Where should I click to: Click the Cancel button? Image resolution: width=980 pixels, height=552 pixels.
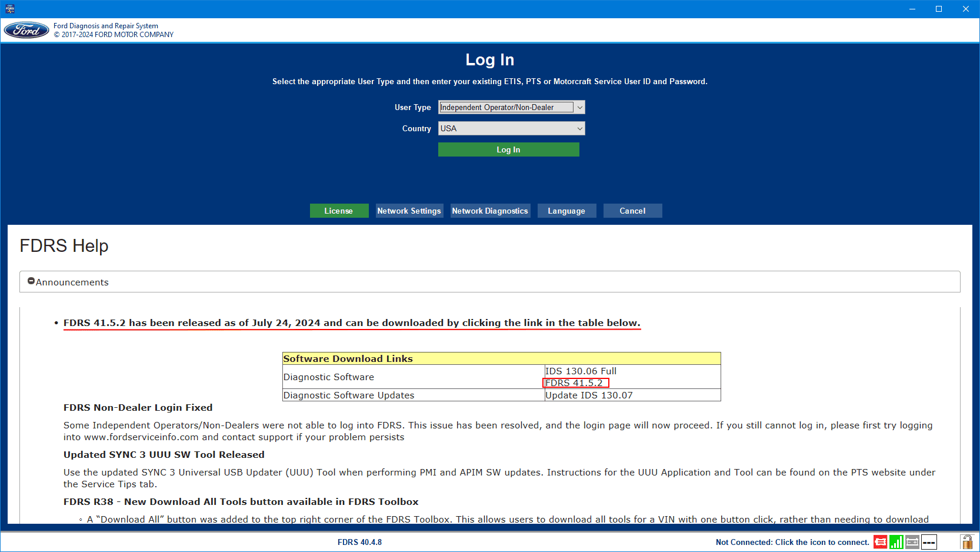(x=632, y=211)
